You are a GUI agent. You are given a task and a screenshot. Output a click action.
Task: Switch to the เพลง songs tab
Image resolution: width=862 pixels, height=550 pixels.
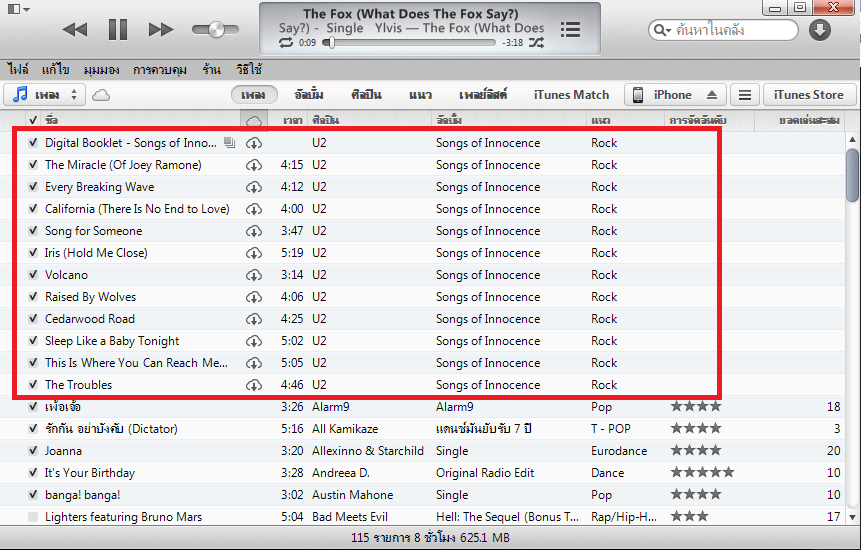pos(253,95)
